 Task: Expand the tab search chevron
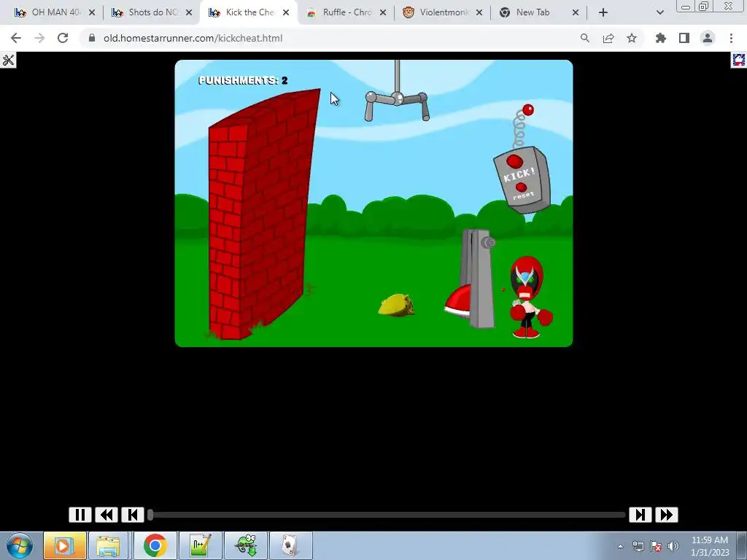(659, 13)
